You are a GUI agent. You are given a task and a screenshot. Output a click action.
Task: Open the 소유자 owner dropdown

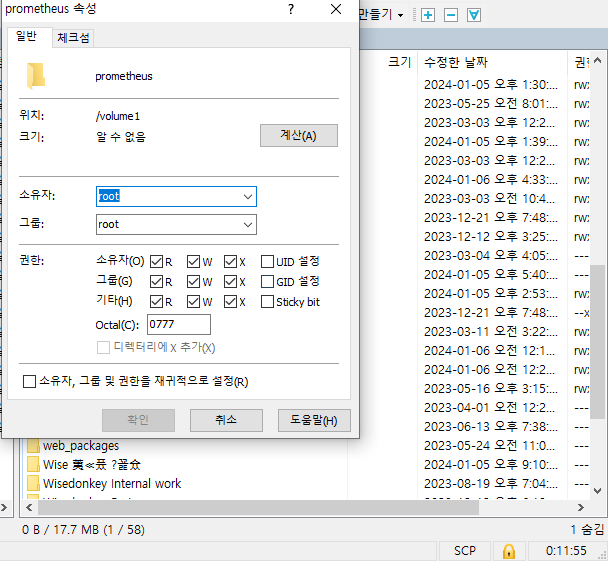(248, 197)
